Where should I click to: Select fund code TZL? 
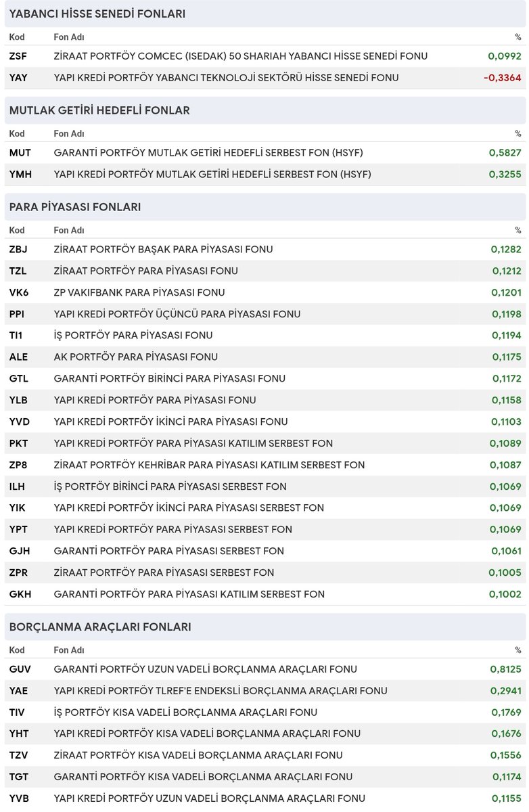(x=18, y=271)
